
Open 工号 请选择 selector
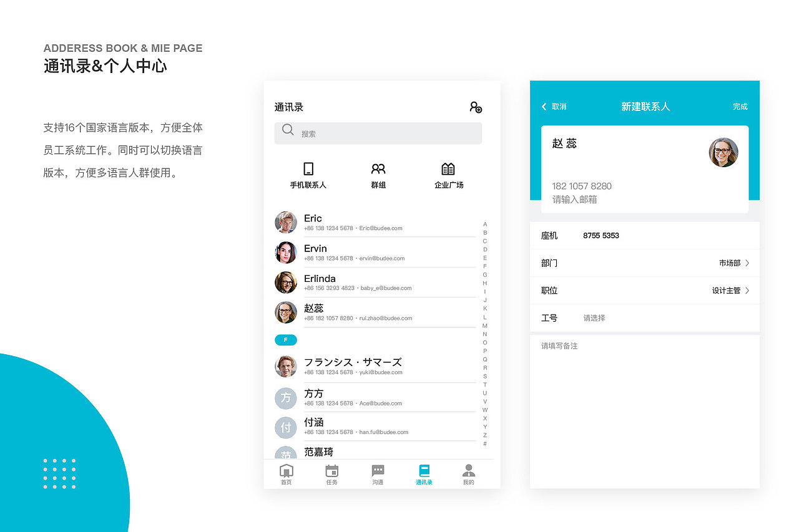pos(645,318)
